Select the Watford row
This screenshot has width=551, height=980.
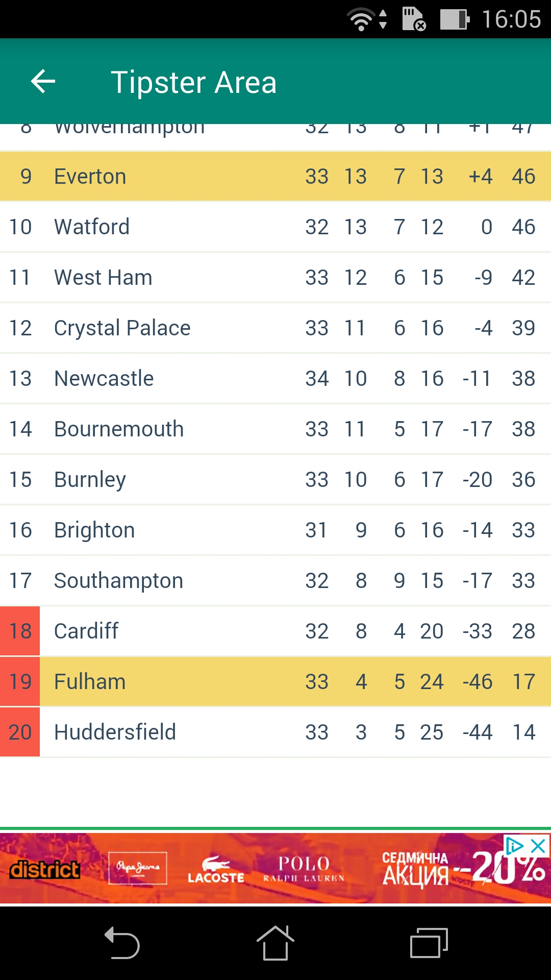coord(275,227)
